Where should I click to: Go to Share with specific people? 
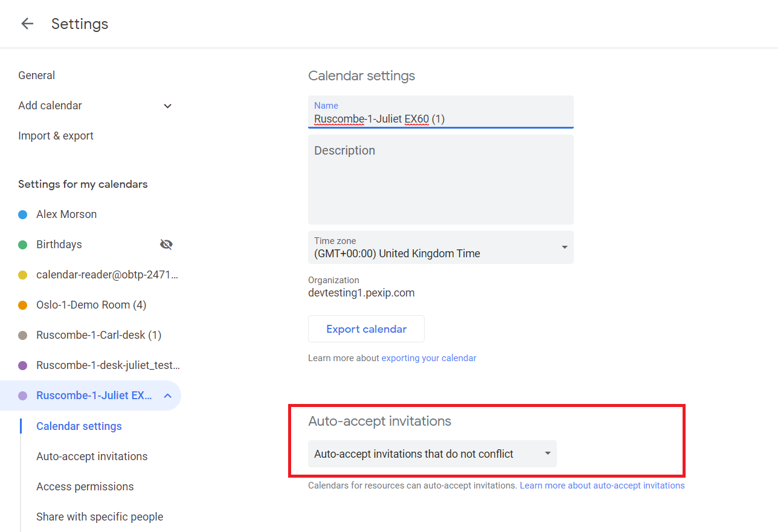pyautogui.click(x=100, y=517)
